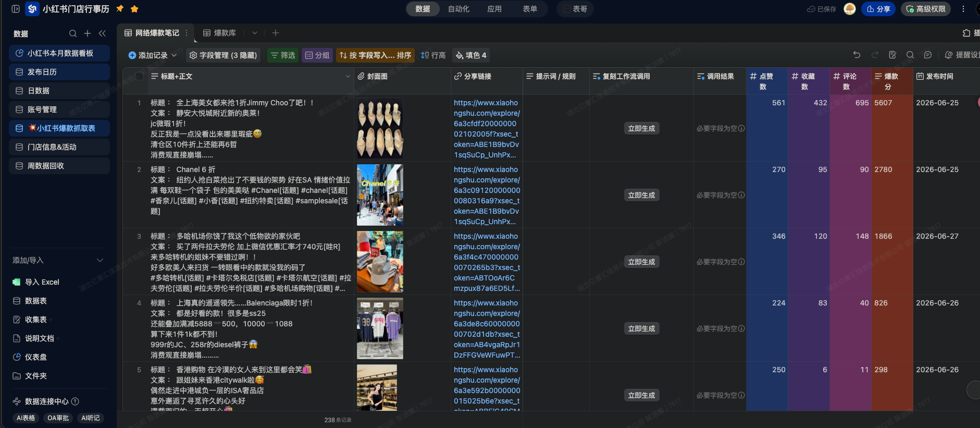Open the Jimmy Choo shoes cover thumbnail
Image resolution: width=980 pixels, height=428 pixels.
coord(380,128)
